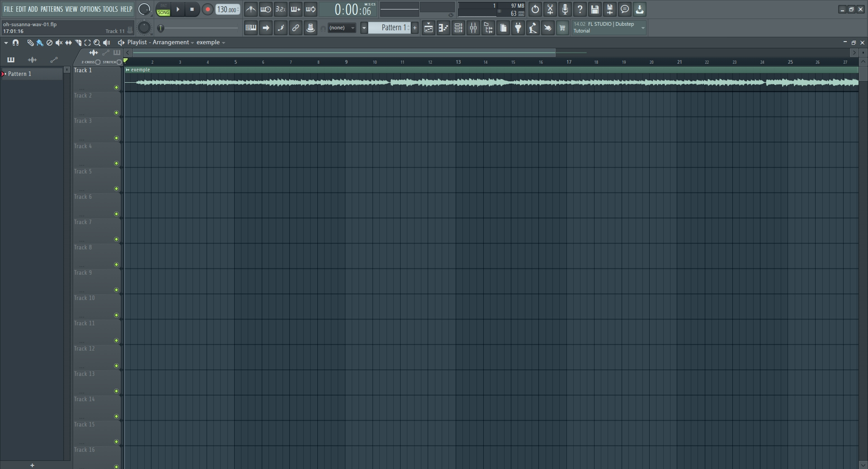The height and width of the screenshot is (469, 868).
Task: Toggle note/clip grouping link icon
Action: (x=296, y=28)
